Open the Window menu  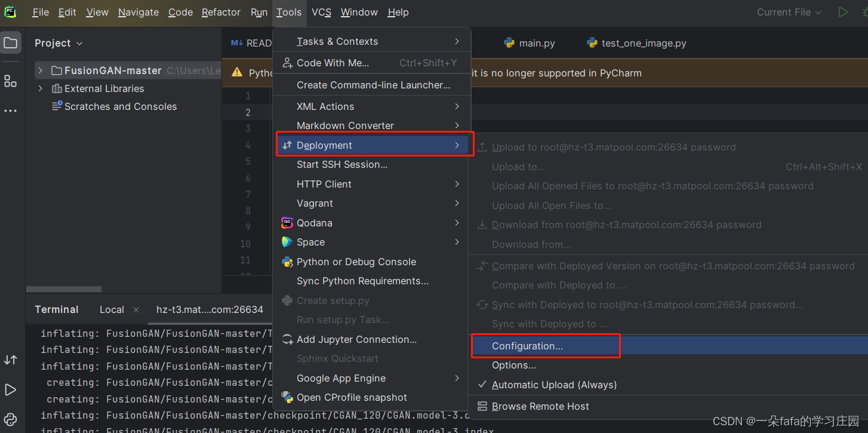click(359, 12)
